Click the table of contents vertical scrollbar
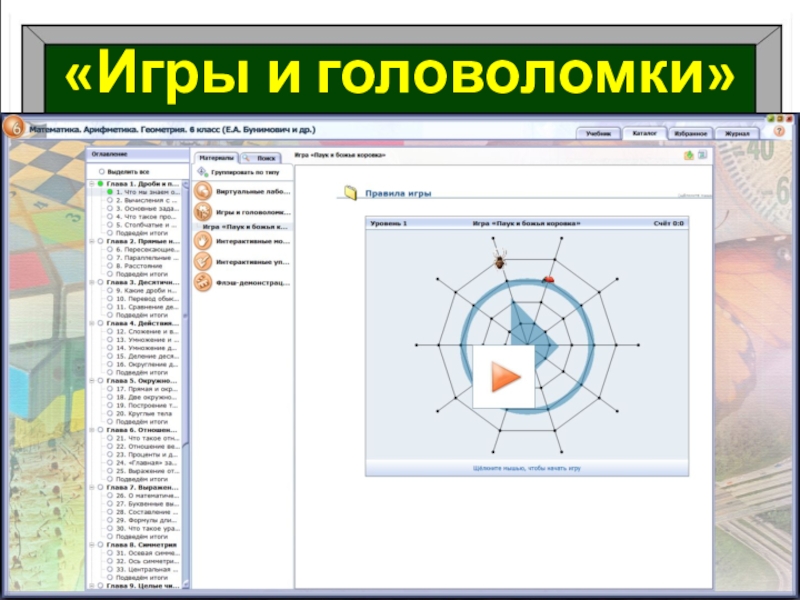This screenshot has height=600, width=800. coord(186,384)
